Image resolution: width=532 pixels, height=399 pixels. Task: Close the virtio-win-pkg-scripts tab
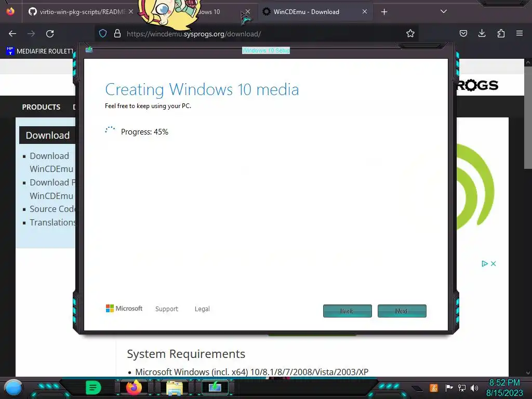click(x=130, y=11)
